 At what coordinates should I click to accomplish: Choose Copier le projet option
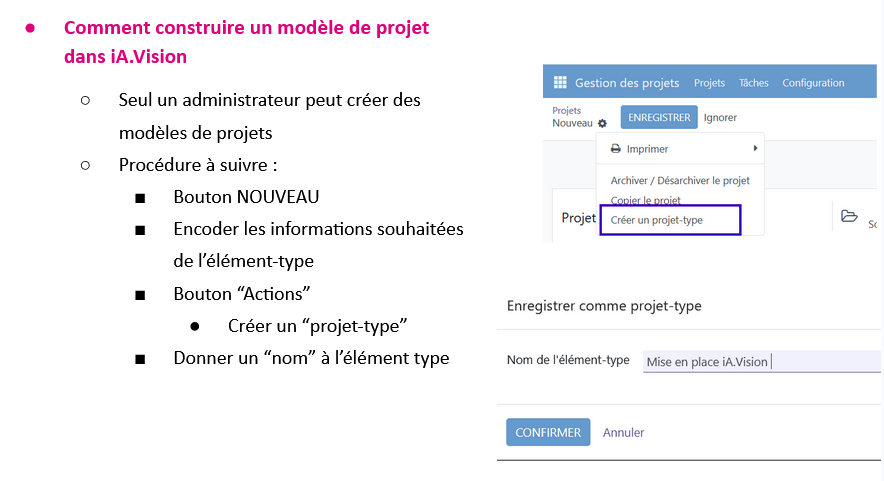click(645, 200)
